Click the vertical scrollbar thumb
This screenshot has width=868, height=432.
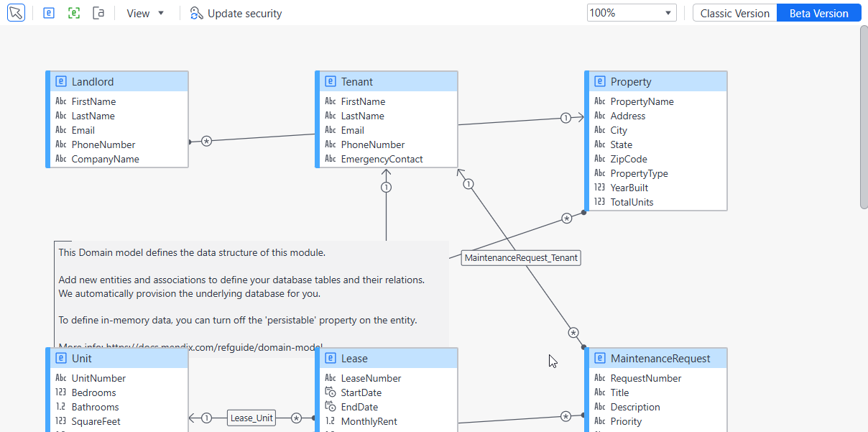point(864,117)
